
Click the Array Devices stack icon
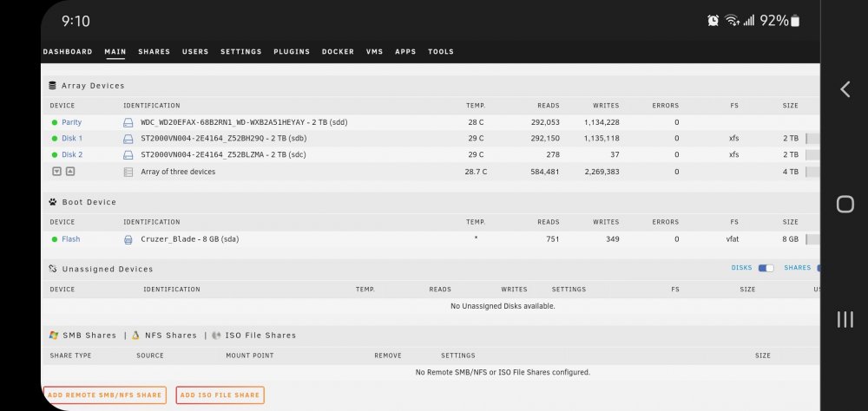point(53,86)
